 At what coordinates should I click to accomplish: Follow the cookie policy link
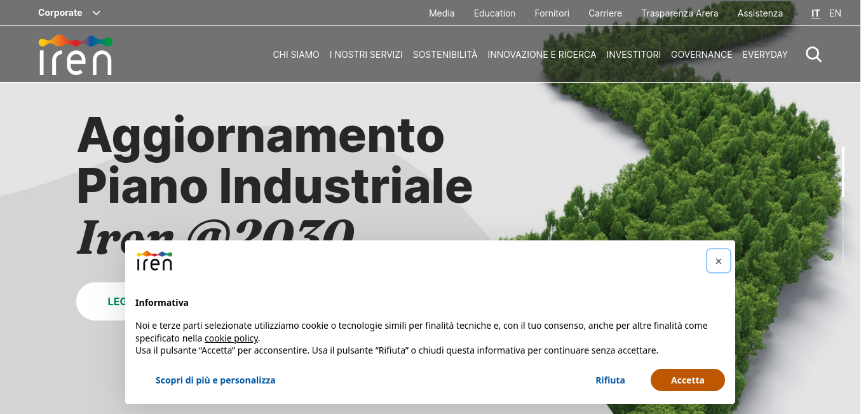click(x=231, y=338)
